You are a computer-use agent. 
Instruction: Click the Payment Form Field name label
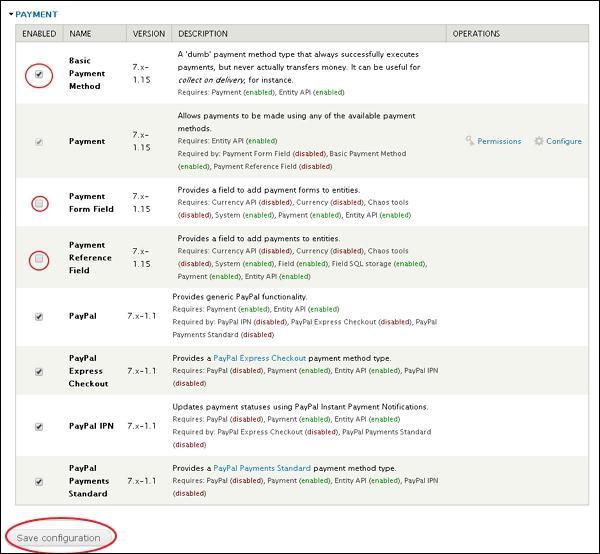[x=91, y=203]
